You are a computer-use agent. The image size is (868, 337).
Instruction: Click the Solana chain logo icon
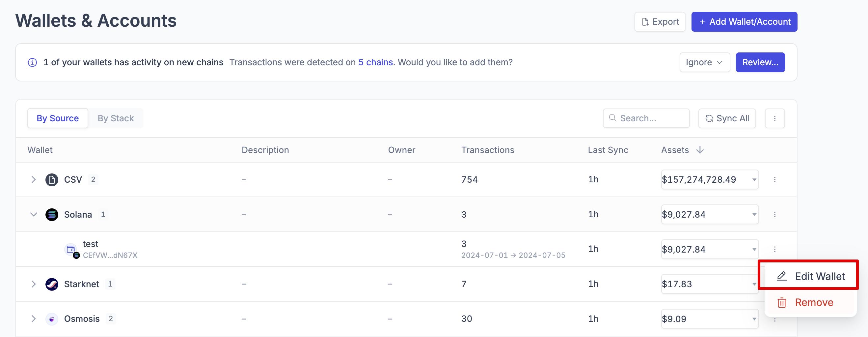tap(52, 215)
